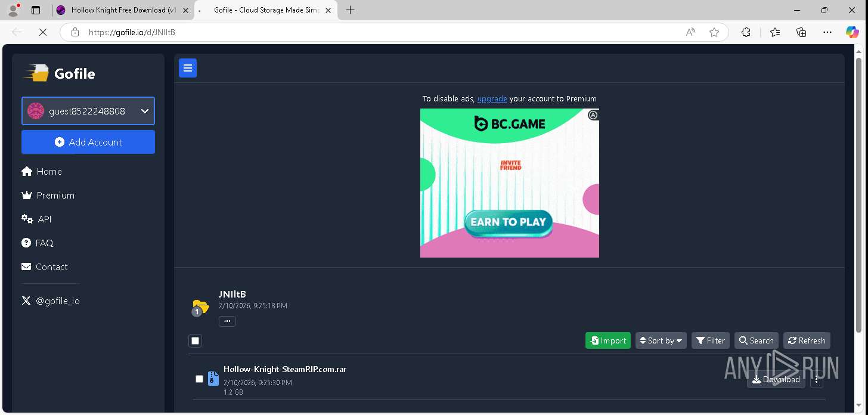Open the @gofile_io X profile link

point(51,301)
